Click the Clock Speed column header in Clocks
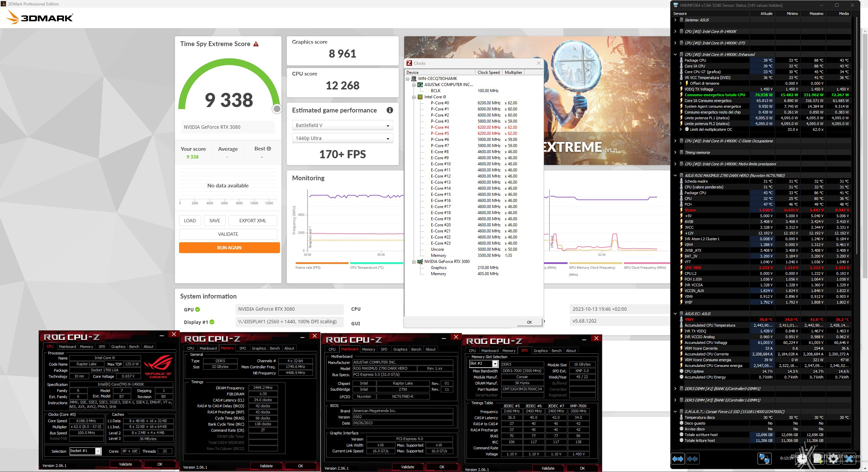868x472 pixels. (x=489, y=72)
